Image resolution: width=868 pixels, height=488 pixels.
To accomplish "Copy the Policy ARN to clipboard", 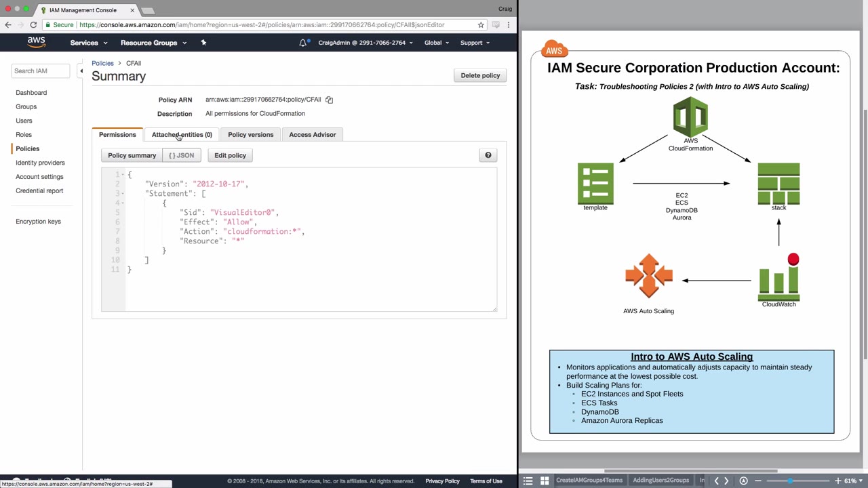I will 329,100.
